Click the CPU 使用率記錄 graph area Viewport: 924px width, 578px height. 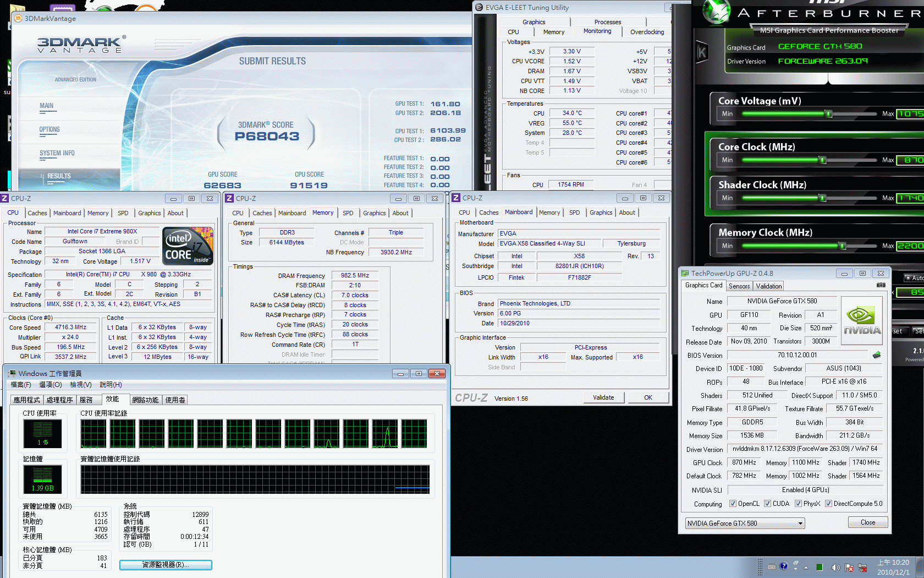click(x=254, y=434)
